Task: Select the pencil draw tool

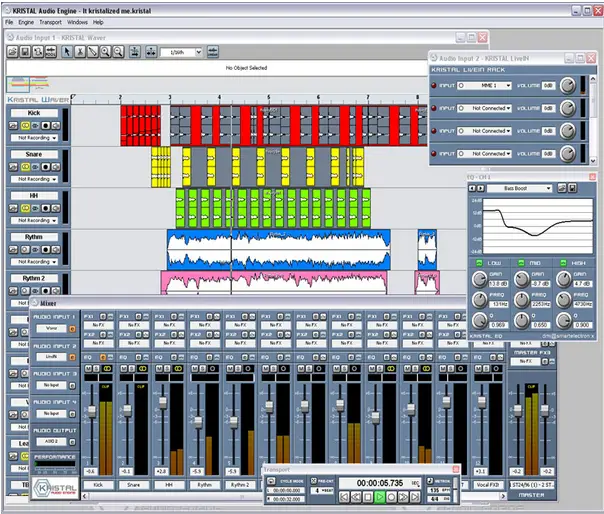Action: [92, 52]
